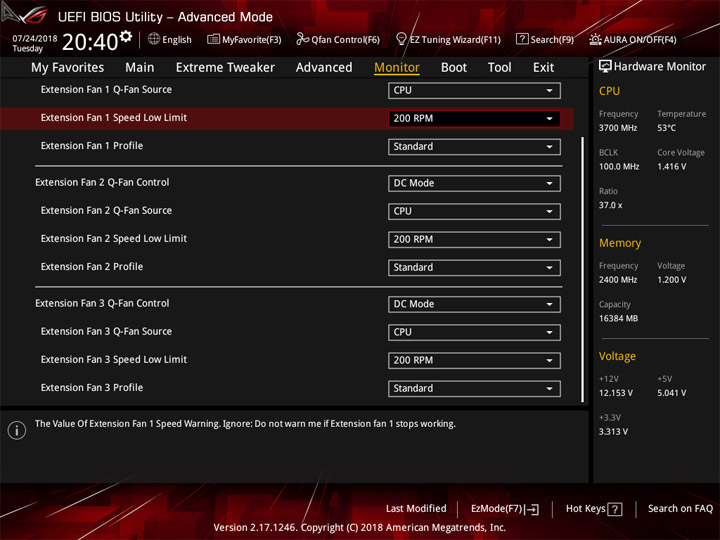Click the Hardware Monitor screen icon
This screenshot has width=720, height=540.
pos(605,67)
